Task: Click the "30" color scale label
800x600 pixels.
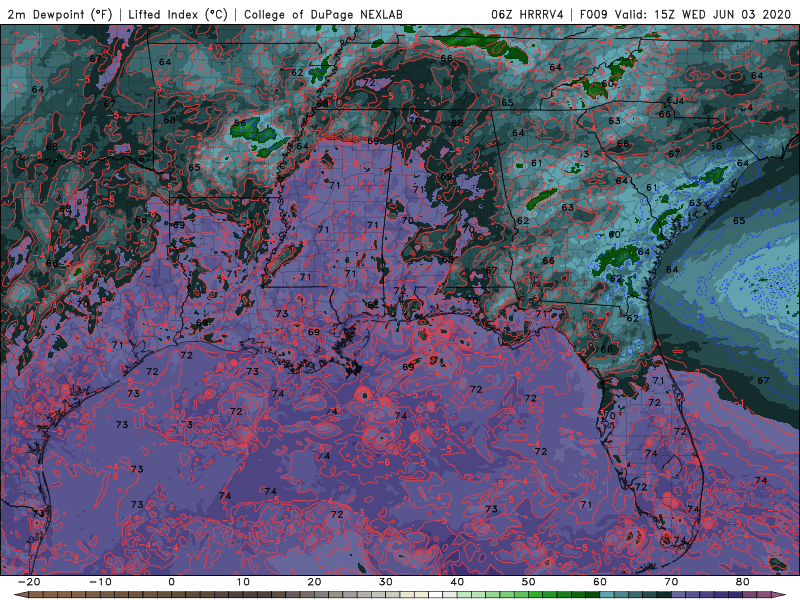Action: tap(386, 582)
